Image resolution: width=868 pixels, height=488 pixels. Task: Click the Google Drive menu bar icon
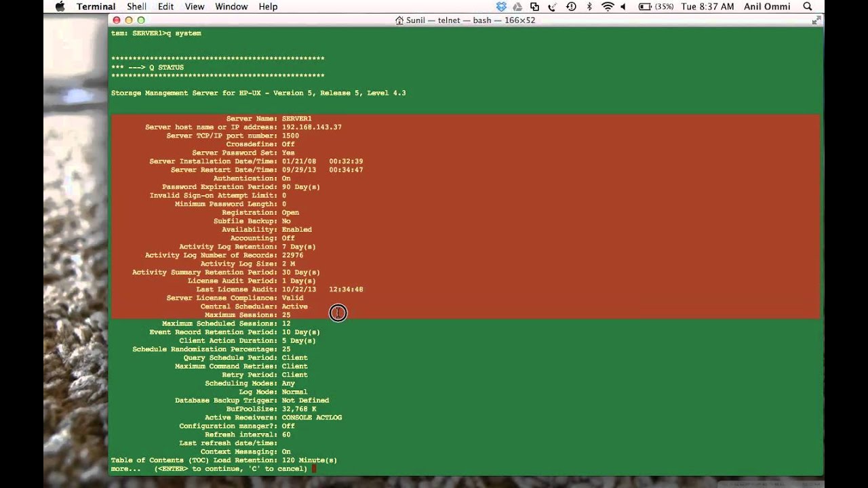519,7
